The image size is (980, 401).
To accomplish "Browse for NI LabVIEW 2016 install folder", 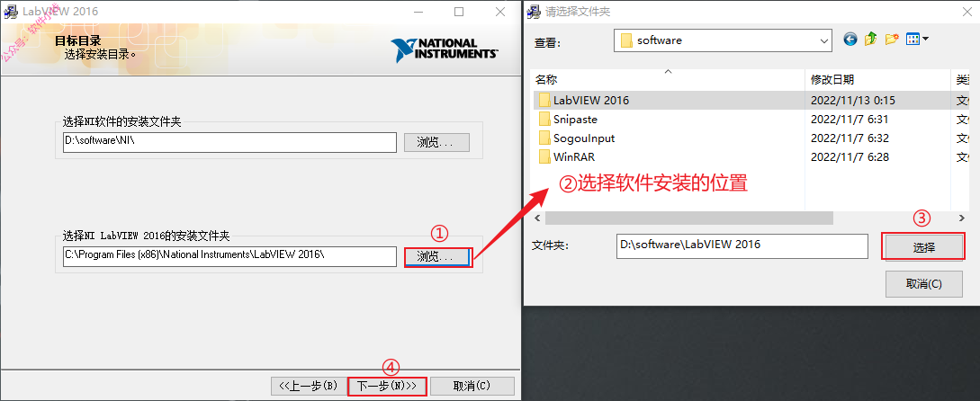I will pos(436,257).
